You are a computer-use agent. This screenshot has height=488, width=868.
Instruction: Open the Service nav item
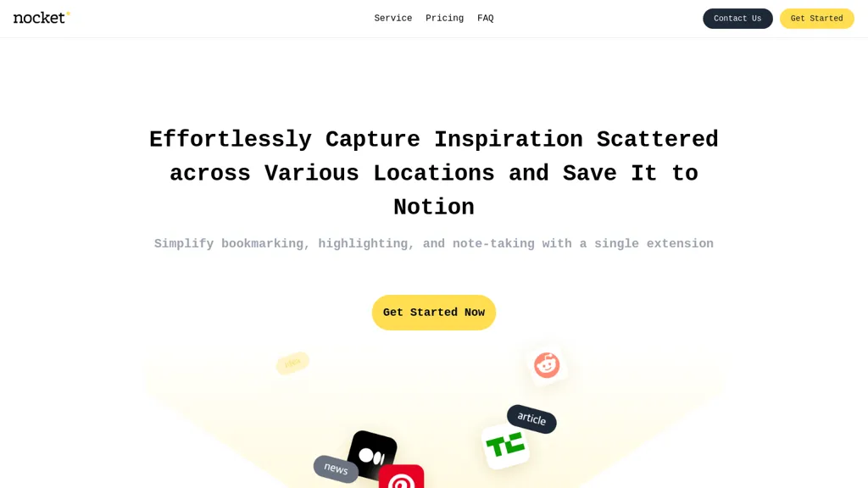393,19
